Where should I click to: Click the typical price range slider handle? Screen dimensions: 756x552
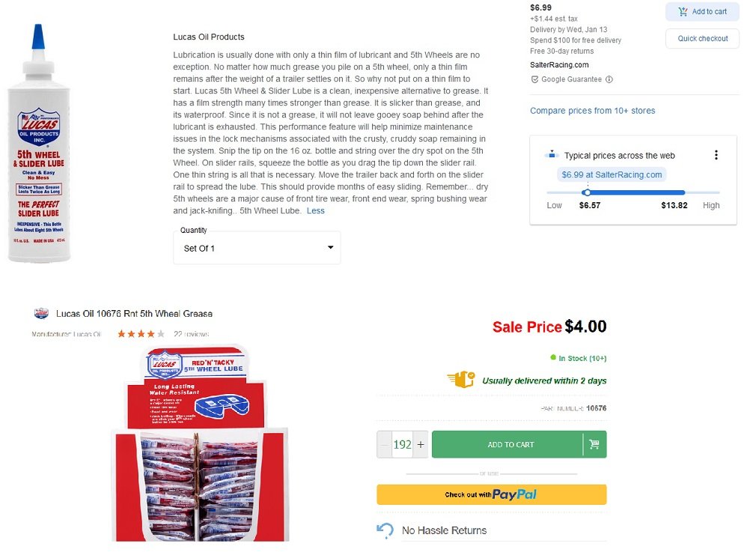point(586,192)
